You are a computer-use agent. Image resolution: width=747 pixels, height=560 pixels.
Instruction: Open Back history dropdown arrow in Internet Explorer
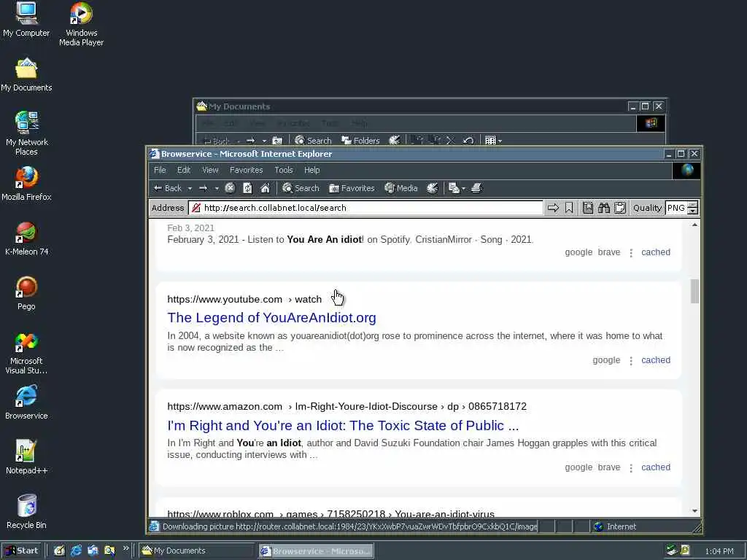(x=190, y=189)
